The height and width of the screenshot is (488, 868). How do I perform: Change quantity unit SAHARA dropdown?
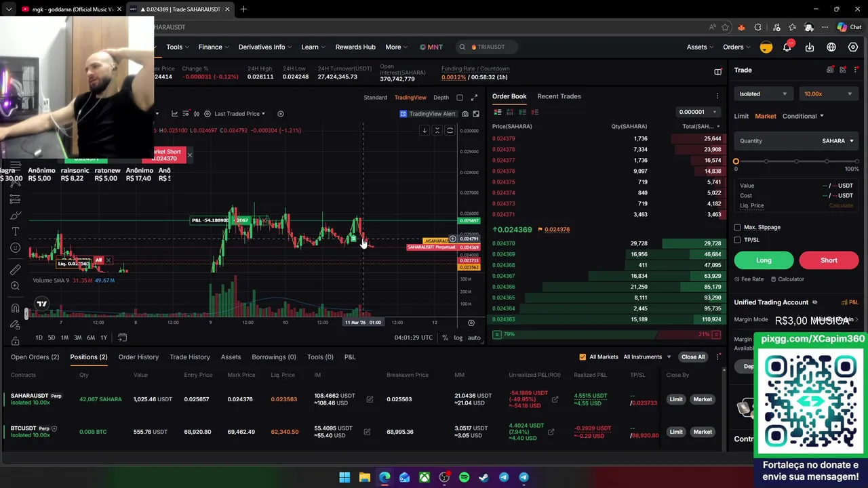(x=838, y=141)
